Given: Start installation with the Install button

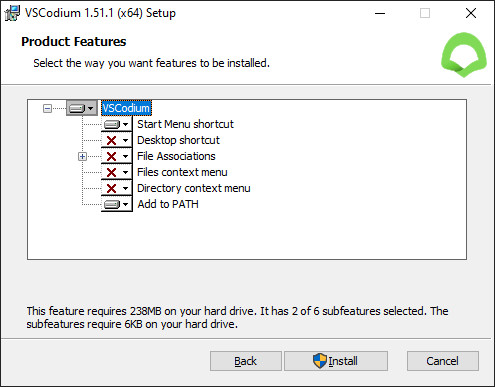Looking at the screenshot, I should [x=336, y=361].
